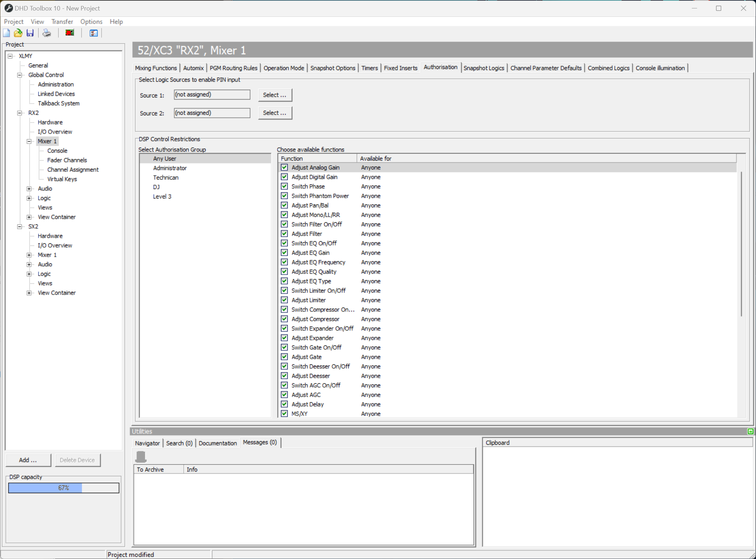
Task: Open an existing project using the folder icon
Action: [x=18, y=33]
